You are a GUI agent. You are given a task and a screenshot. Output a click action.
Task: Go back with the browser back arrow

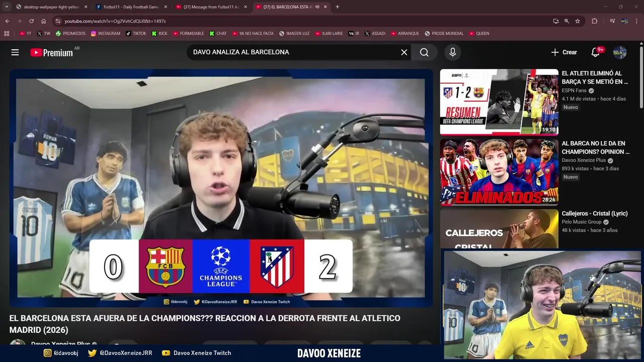click(x=7, y=21)
